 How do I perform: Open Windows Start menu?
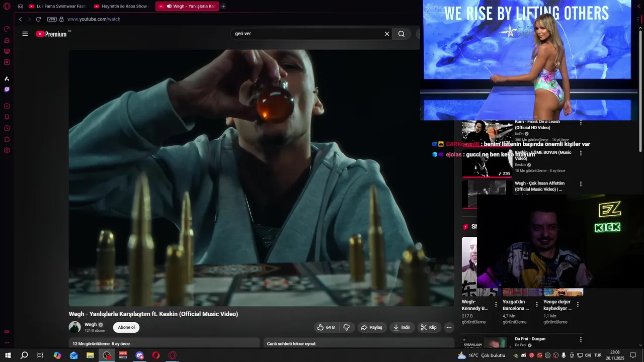click(x=8, y=355)
